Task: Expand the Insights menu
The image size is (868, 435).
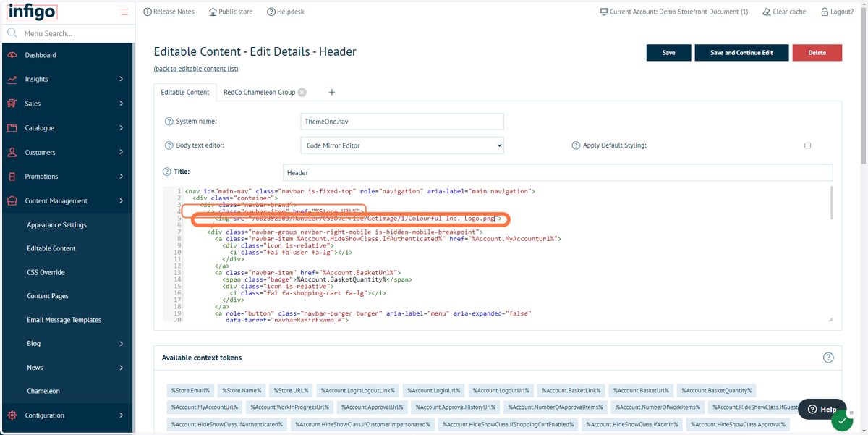Action: coord(121,79)
